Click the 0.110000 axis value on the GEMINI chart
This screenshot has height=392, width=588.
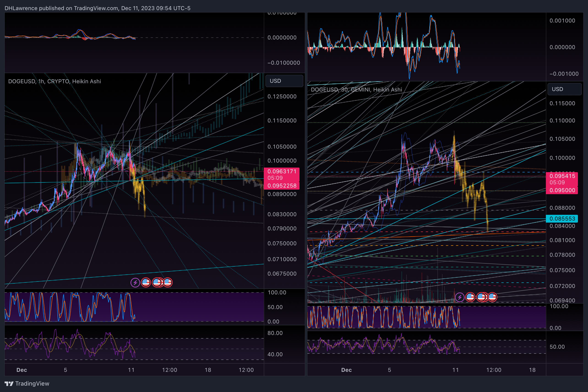[562, 121]
